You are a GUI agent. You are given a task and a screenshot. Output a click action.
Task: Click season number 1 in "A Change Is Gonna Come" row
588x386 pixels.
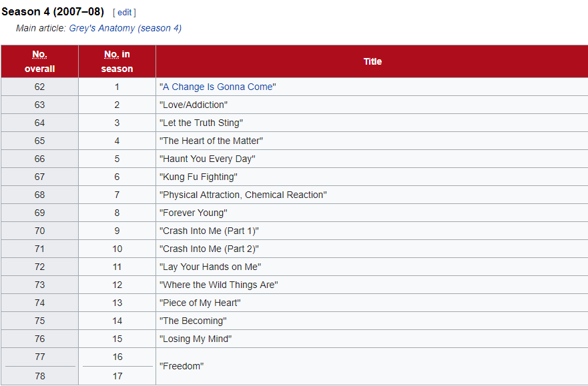(x=117, y=87)
